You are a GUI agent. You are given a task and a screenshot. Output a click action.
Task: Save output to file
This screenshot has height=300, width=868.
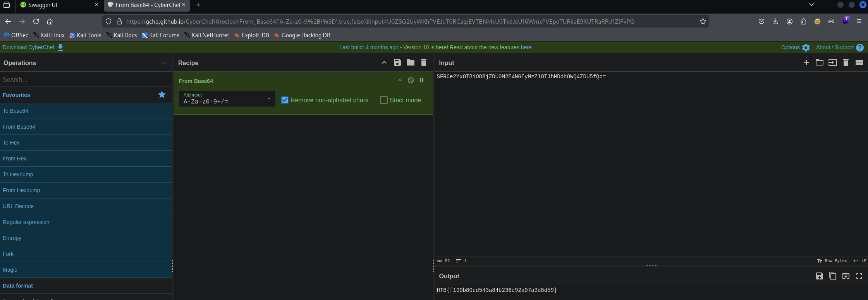pos(819,276)
